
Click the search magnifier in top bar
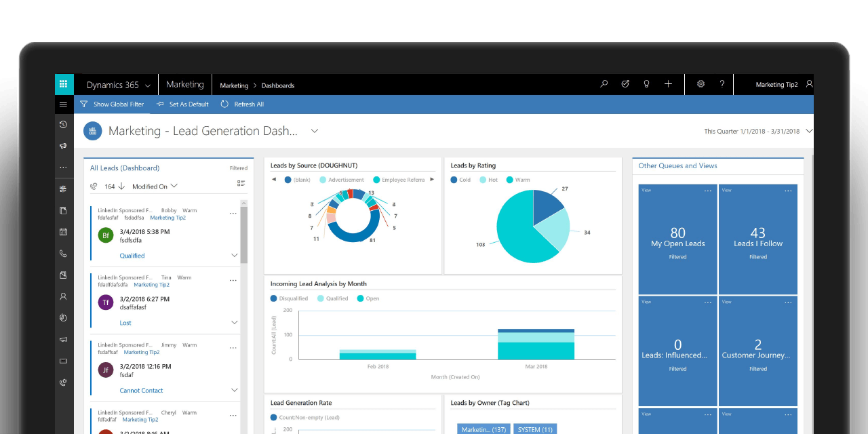coord(604,84)
